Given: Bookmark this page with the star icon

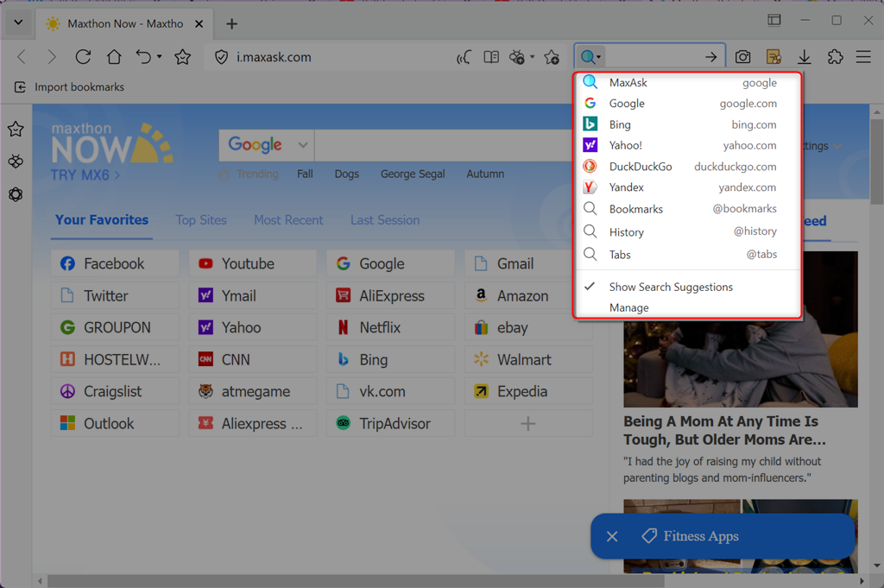Looking at the screenshot, I should pyautogui.click(x=183, y=57).
